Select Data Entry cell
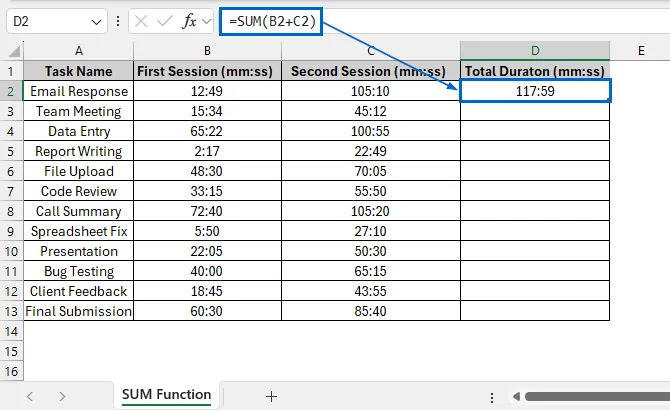This screenshot has width=670, height=410. click(79, 131)
